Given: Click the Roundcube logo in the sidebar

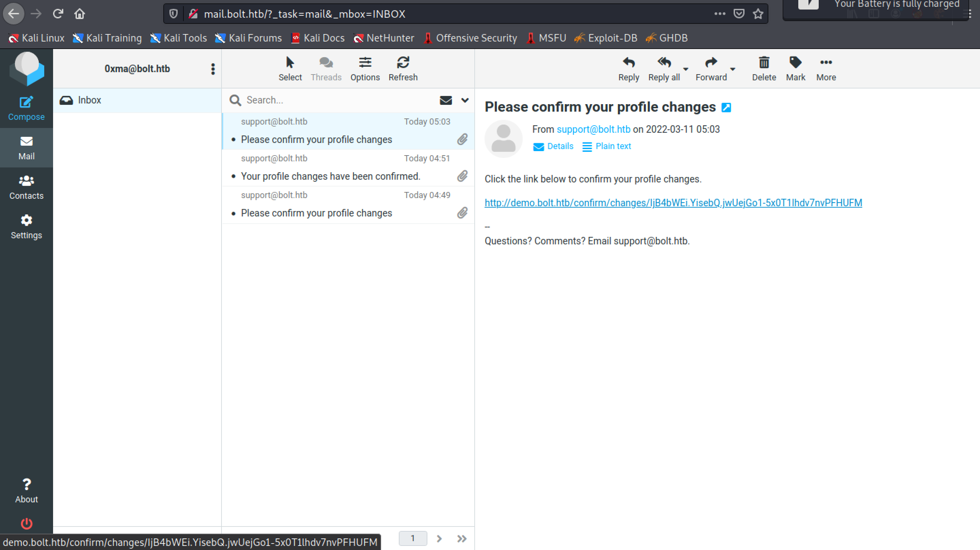Looking at the screenshot, I should tap(27, 68).
